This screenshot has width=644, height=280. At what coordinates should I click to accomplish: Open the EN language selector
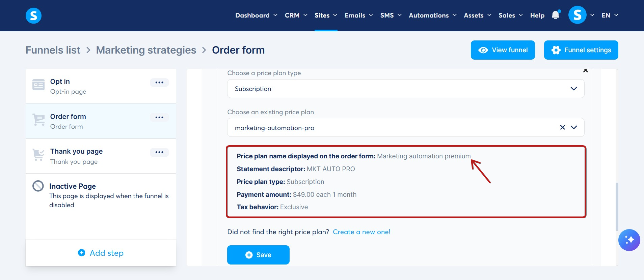(x=610, y=15)
